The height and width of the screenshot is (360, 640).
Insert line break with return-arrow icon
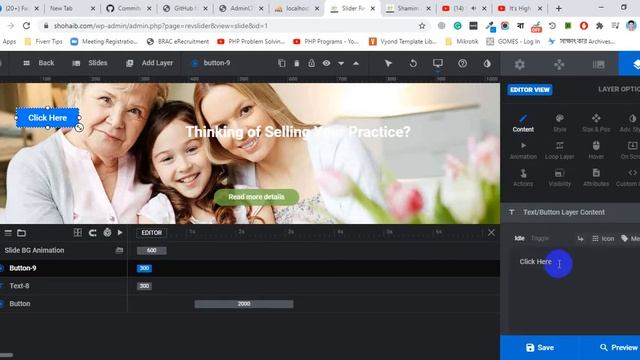click(580, 239)
